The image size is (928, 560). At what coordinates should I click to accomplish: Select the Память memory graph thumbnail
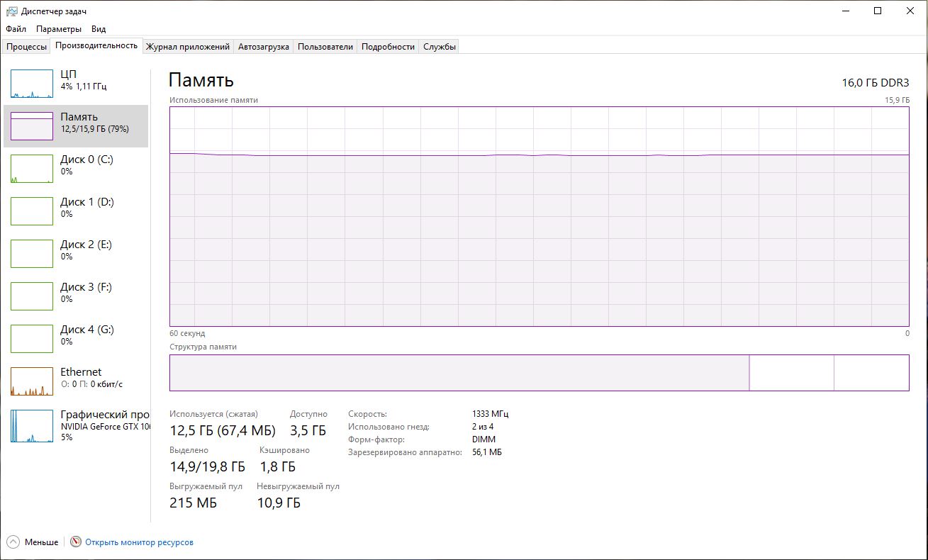(x=32, y=126)
